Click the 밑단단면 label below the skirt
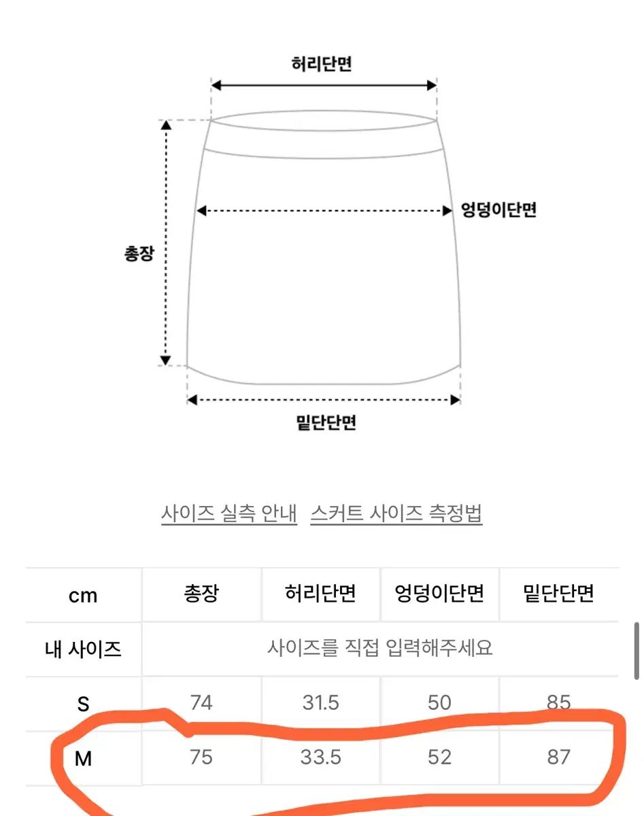This screenshot has width=644, height=816. pyautogui.click(x=326, y=423)
